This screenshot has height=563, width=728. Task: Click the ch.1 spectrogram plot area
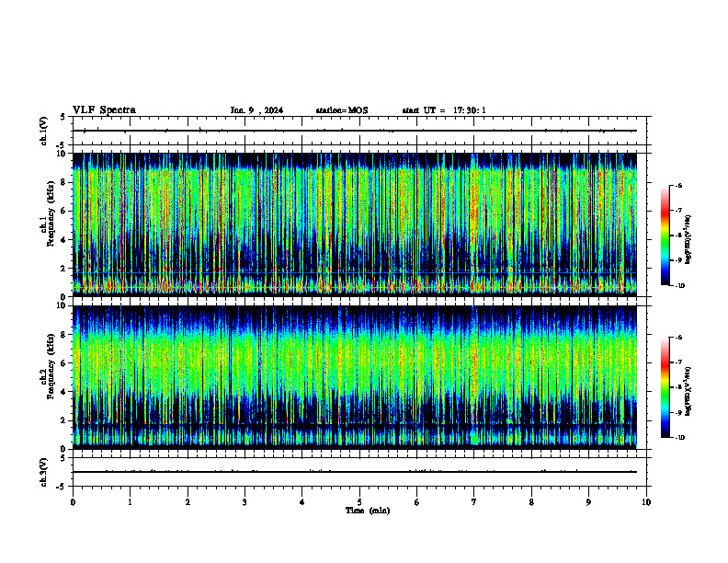click(355, 224)
